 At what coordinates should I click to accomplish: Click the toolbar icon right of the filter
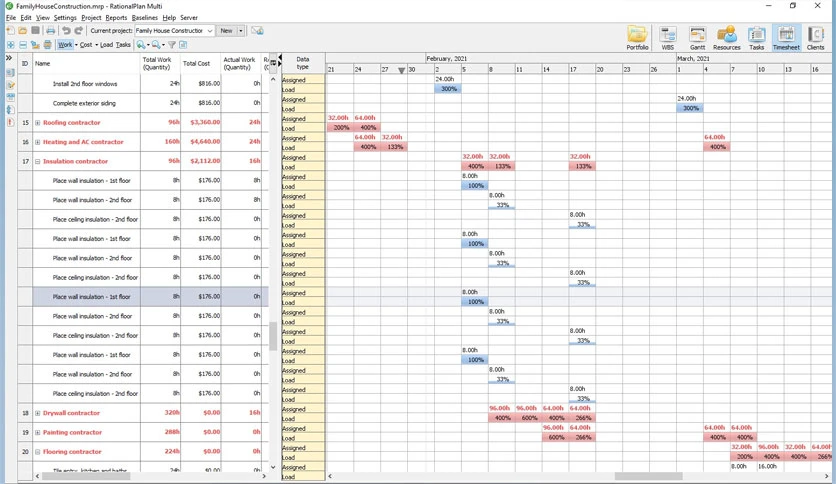(x=183, y=45)
